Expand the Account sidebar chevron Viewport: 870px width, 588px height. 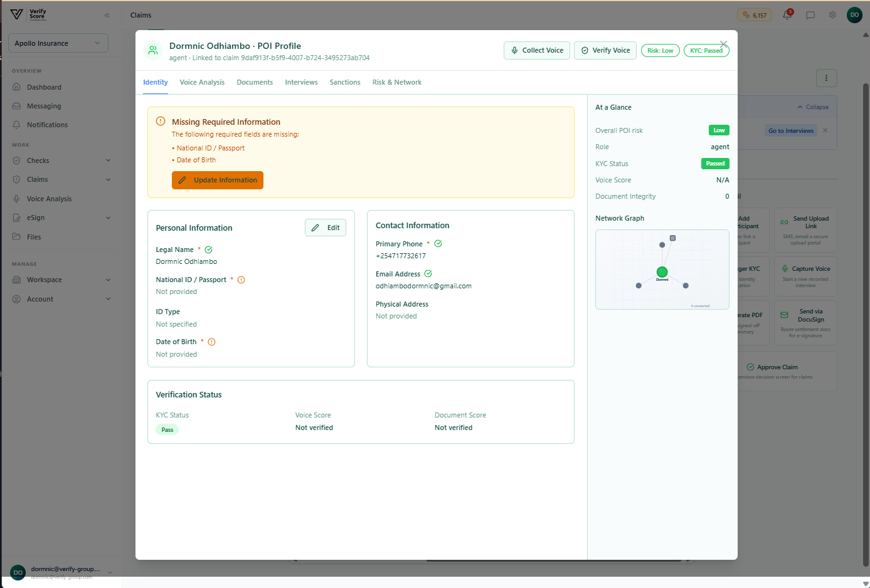pos(108,299)
